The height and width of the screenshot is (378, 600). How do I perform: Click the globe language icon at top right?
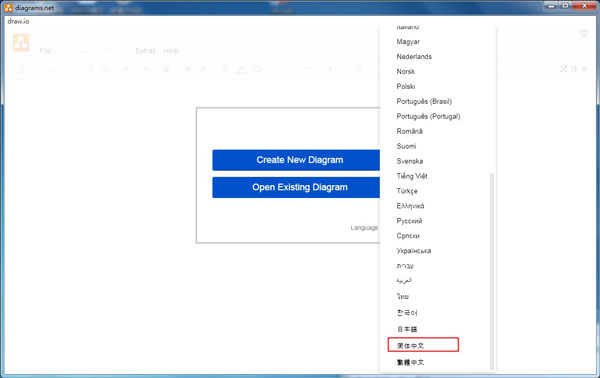coord(584,33)
